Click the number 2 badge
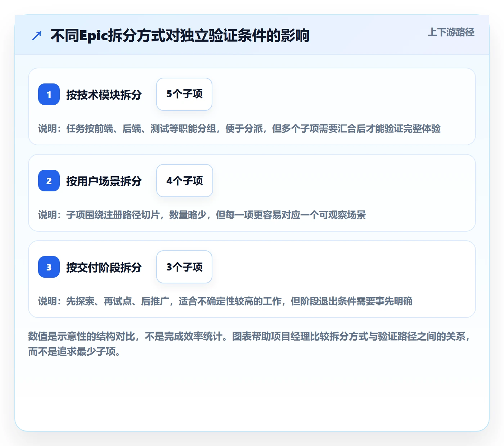Viewport: 504px width, 446px height. tap(49, 181)
